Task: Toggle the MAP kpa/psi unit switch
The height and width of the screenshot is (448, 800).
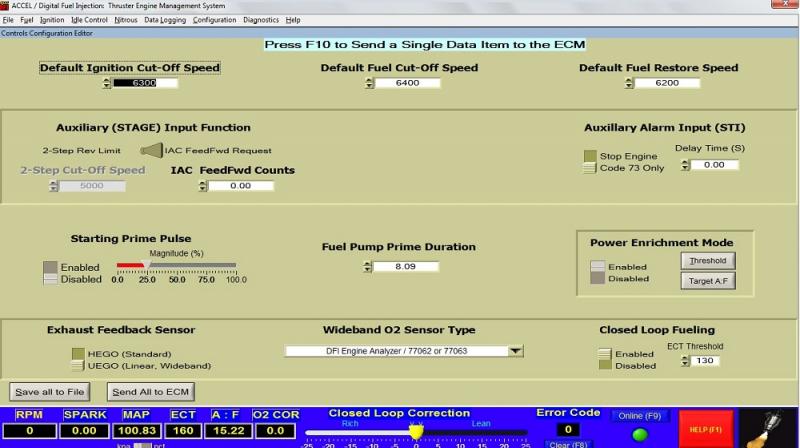Action: click(x=142, y=445)
